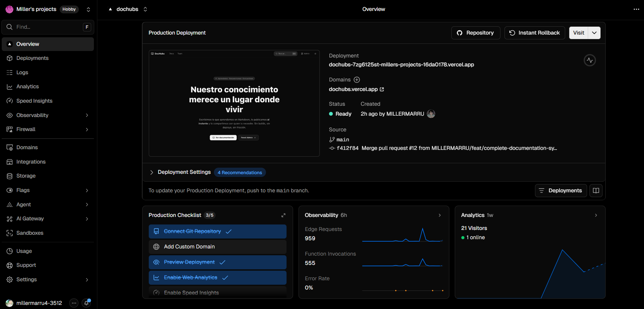
Task: Select the Preview Deployment checklist item
Action: pyautogui.click(x=218, y=262)
